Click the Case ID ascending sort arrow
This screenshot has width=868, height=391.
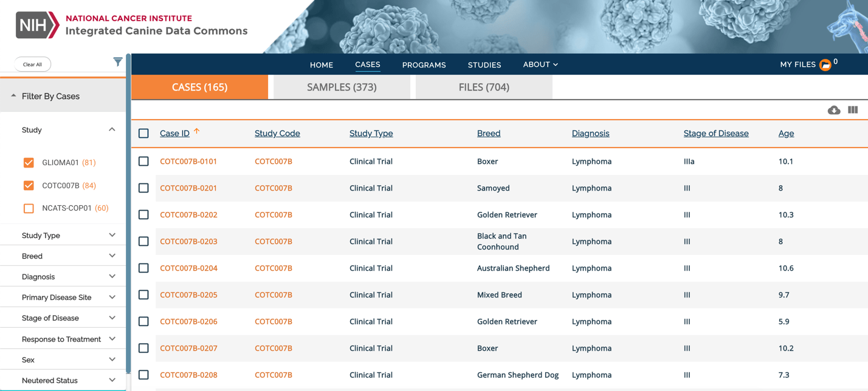pos(197,131)
